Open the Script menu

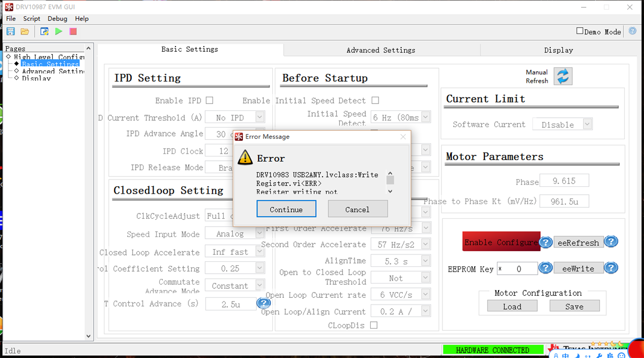[x=31, y=18]
